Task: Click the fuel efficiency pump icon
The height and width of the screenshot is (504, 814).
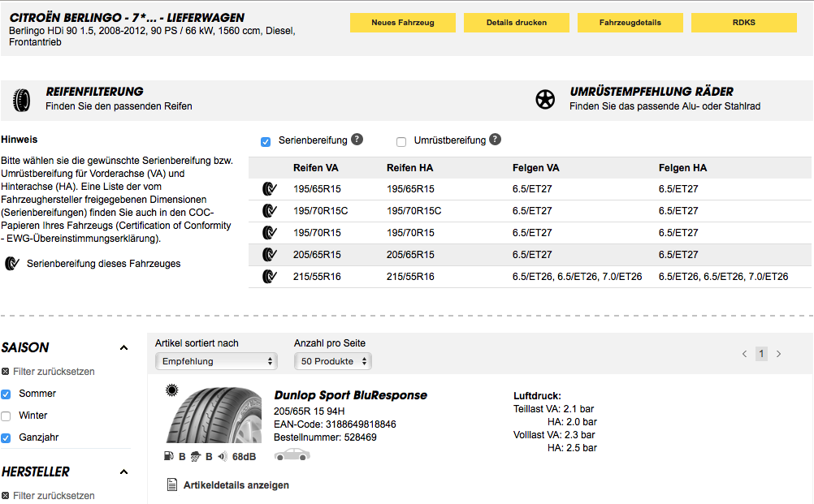Action: 169,456
